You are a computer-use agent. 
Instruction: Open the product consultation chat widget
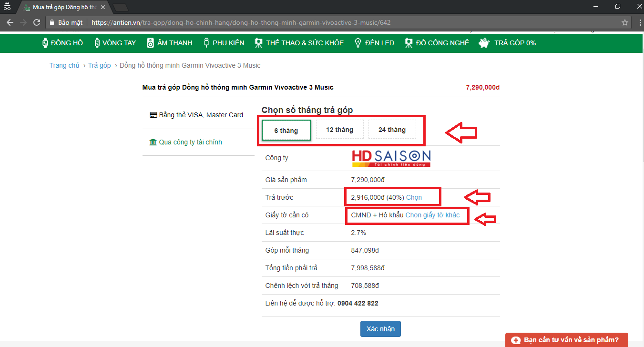pos(566,340)
